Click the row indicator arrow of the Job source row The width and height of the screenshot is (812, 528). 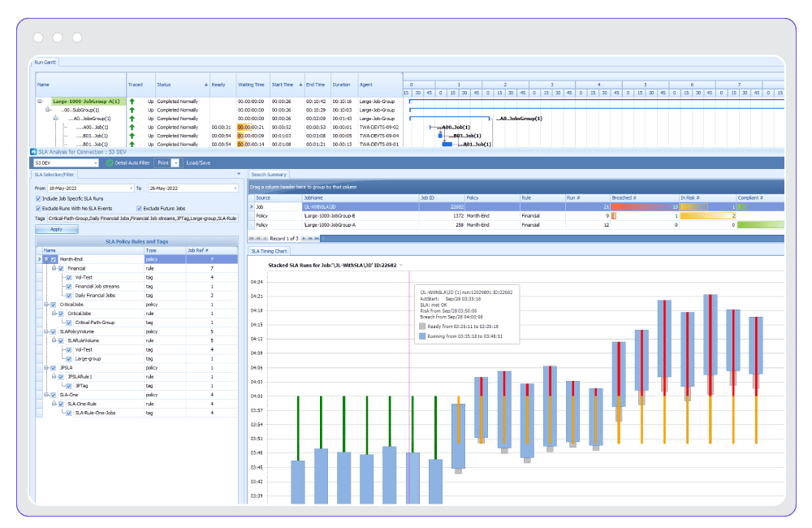[252, 207]
